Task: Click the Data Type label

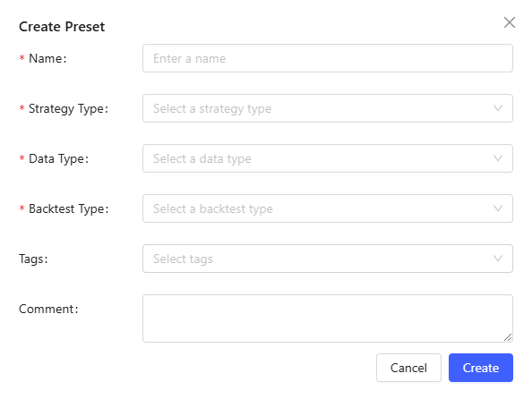Action: pos(59,158)
